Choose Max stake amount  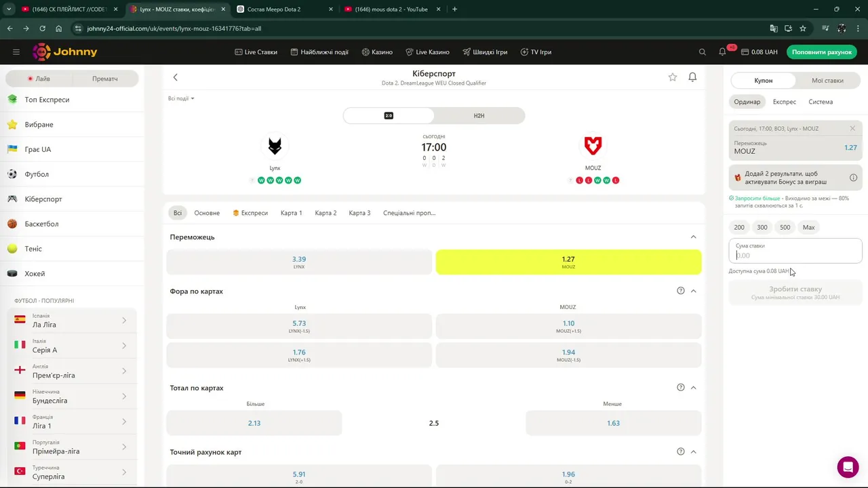pos(808,227)
